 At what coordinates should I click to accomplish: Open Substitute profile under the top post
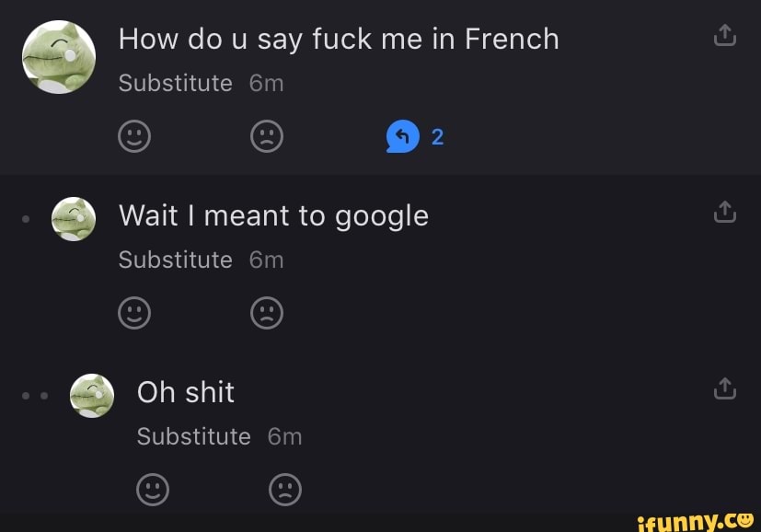[176, 84]
